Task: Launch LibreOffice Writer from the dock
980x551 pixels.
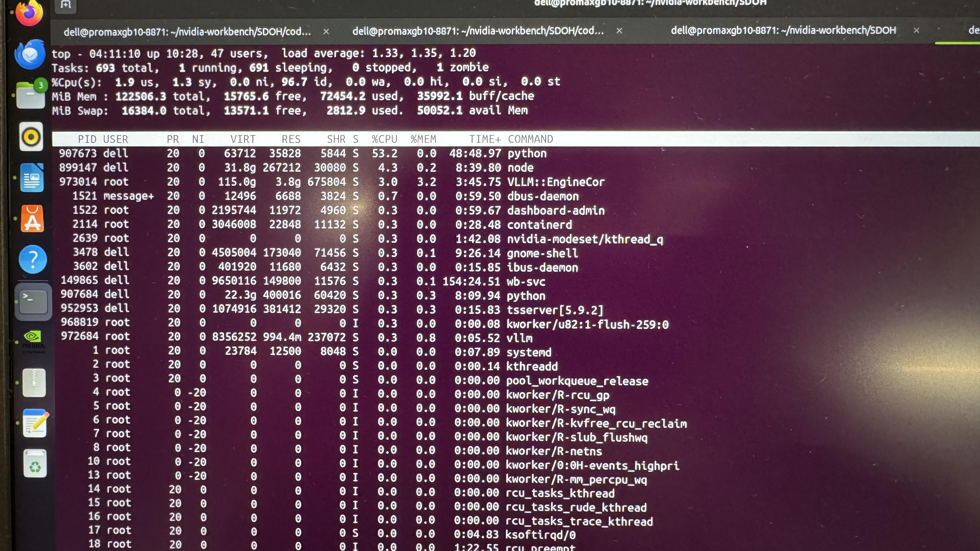Action: coord(32,178)
